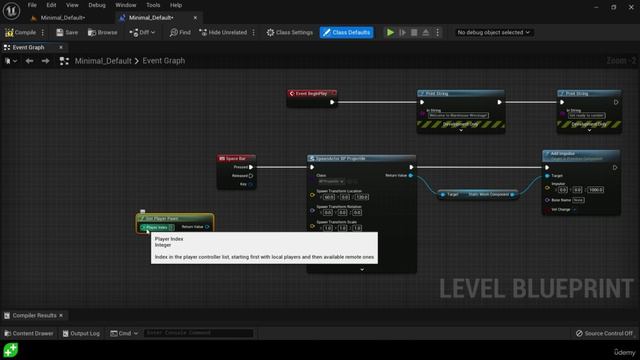Open the Edit menu

click(x=51, y=5)
